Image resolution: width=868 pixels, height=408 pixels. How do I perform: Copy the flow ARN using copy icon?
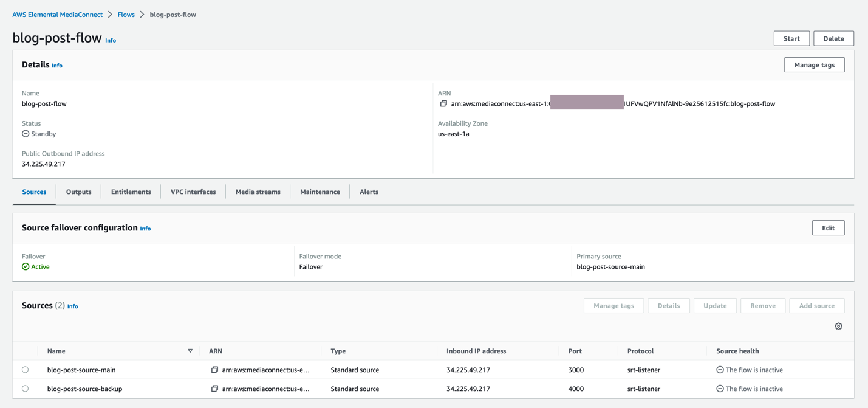[x=443, y=104]
